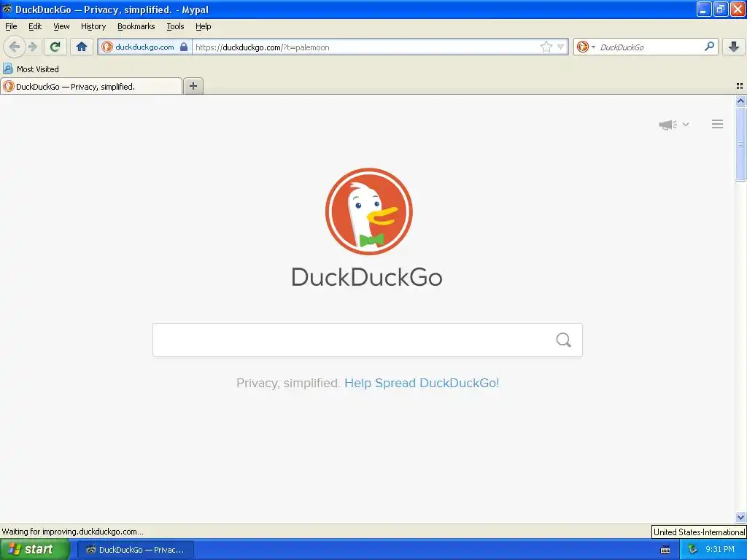Click the padlock security icon in address bar
The width and height of the screenshot is (747, 560).
[184, 47]
